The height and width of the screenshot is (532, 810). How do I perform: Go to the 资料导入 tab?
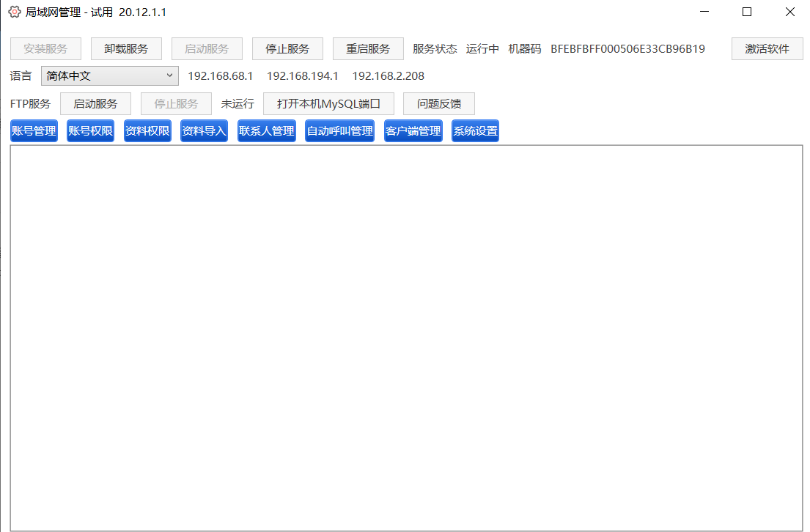(204, 131)
